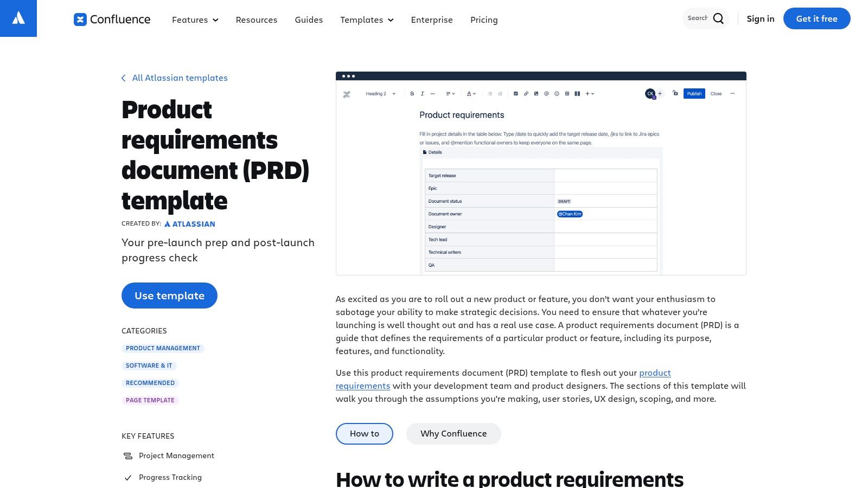The width and height of the screenshot is (868, 488).
Task: Click the Sign in link
Action: click(x=761, y=18)
